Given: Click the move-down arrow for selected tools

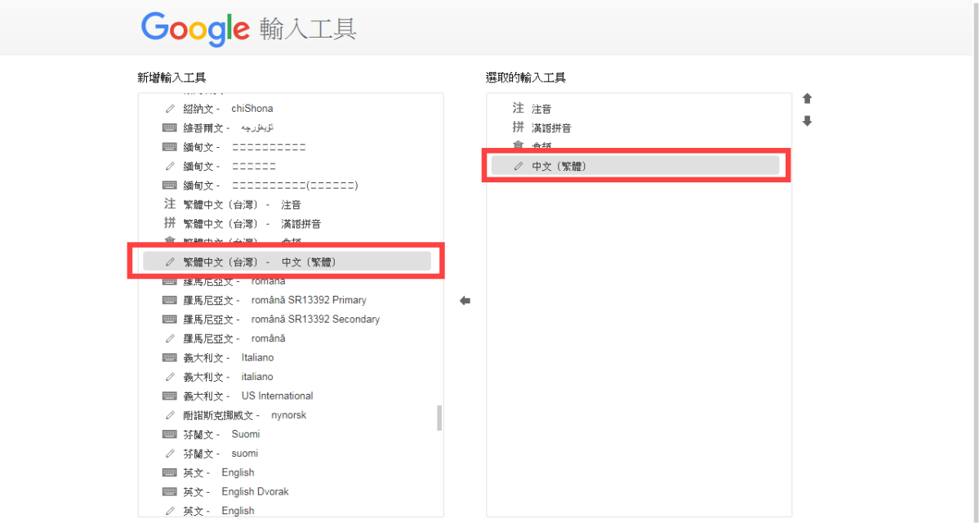Looking at the screenshot, I should pos(807,121).
